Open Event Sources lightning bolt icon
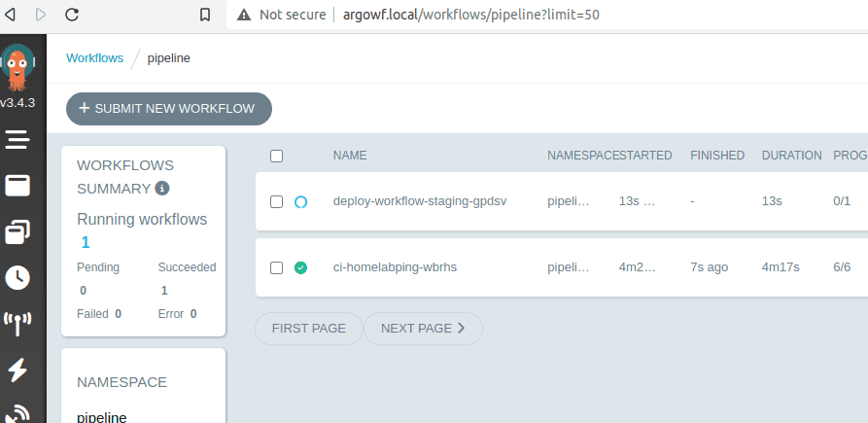Image resolution: width=868 pixels, height=423 pixels. point(17,370)
